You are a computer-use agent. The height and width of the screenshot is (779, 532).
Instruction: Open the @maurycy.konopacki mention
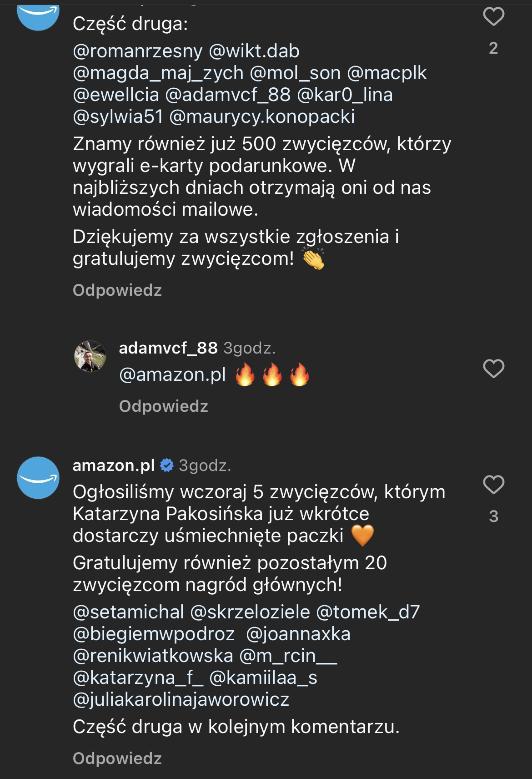coord(262,116)
